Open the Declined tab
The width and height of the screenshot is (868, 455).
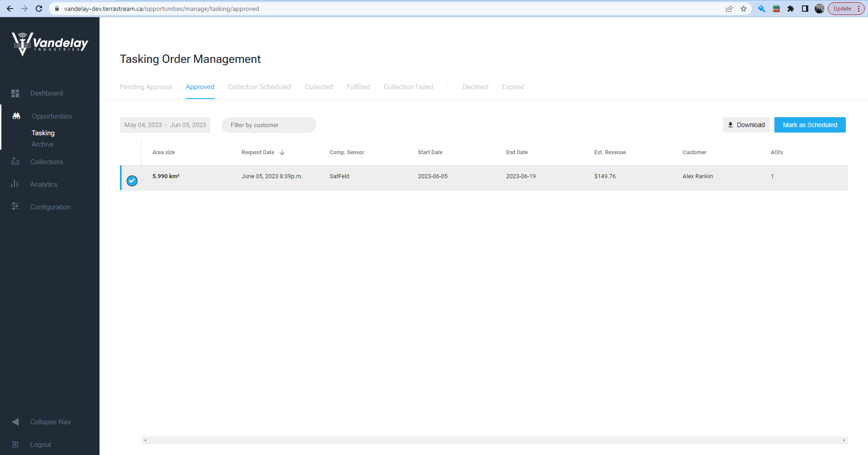pyautogui.click(x=475, y=87)
